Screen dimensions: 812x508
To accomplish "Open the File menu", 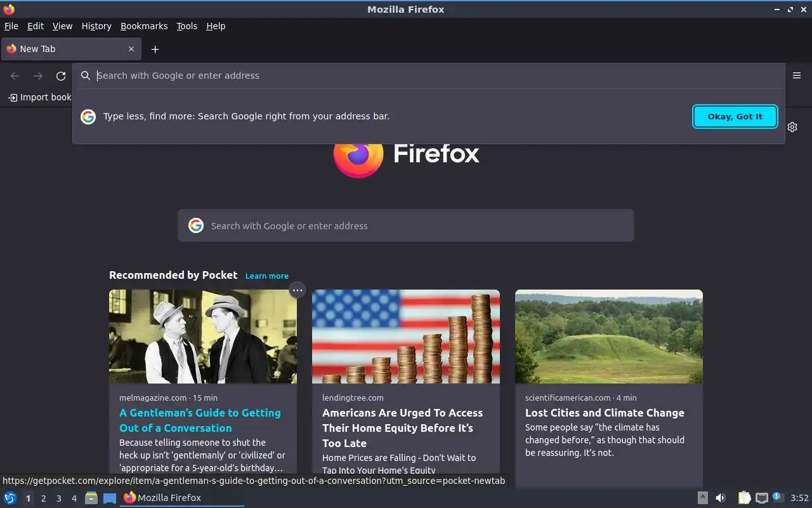I will coord(11,26).
